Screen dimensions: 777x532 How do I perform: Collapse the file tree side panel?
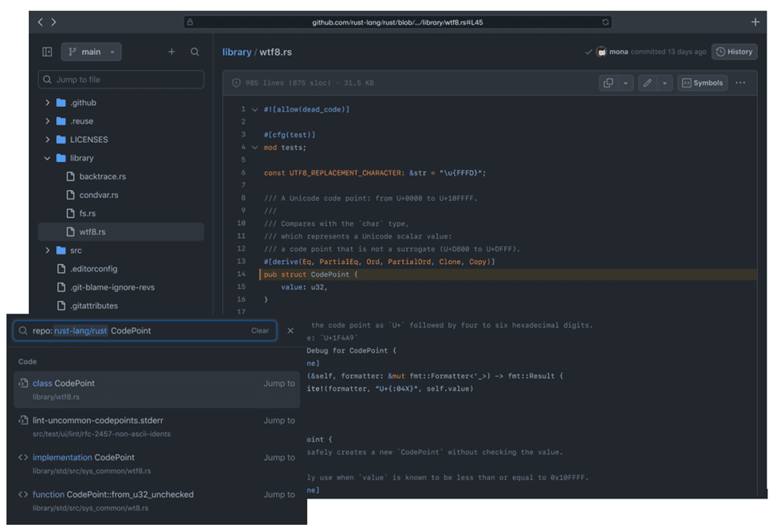tap(47, 52)
